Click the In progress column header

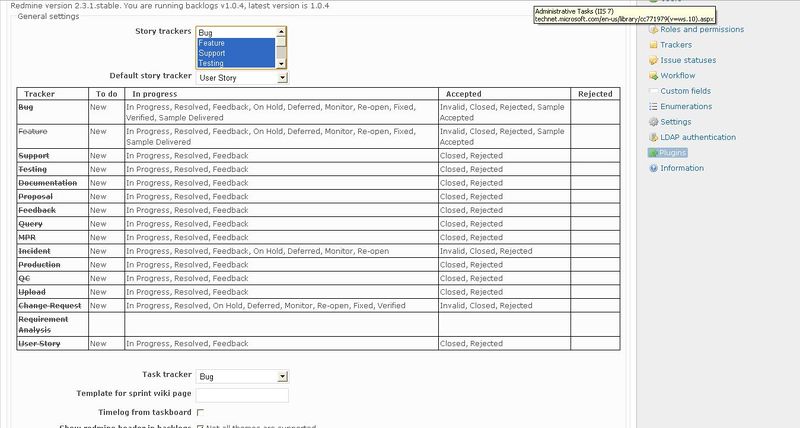(155, 94)
